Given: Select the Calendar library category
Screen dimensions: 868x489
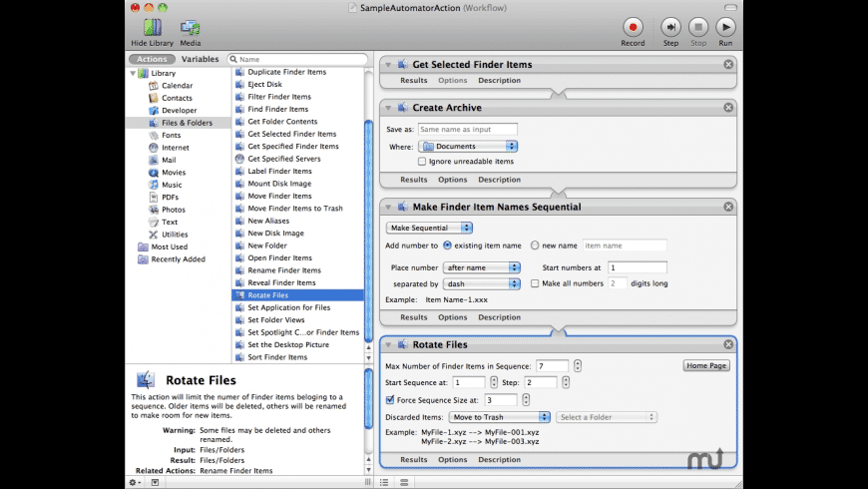Looking at the screenshot, I should 177,86.
